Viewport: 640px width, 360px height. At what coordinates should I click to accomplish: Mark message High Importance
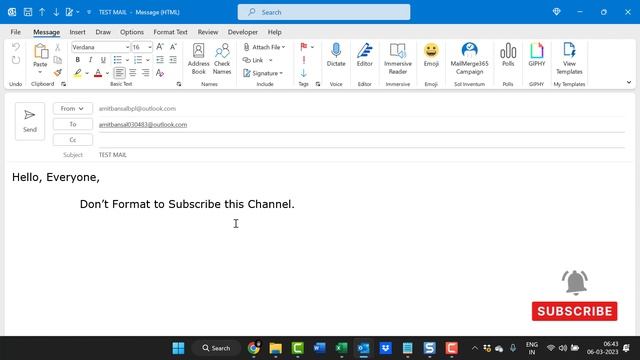[x=304, y=60]
